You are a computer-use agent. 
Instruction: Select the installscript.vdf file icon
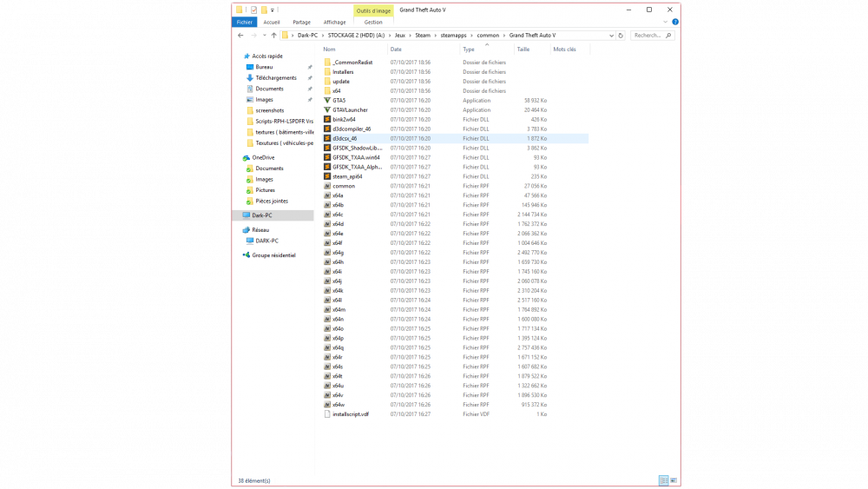tap(327, 414)
